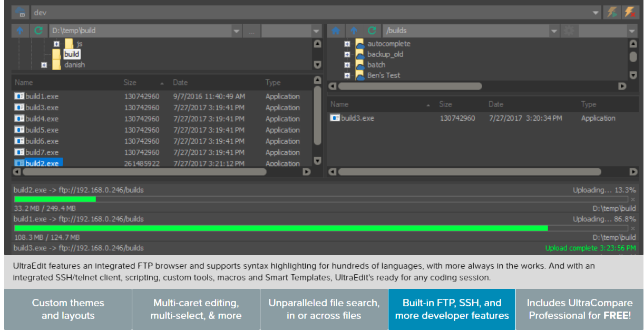Expand the js folder in local tree
This screenshot has height=330, width=644.
point(56,44)
